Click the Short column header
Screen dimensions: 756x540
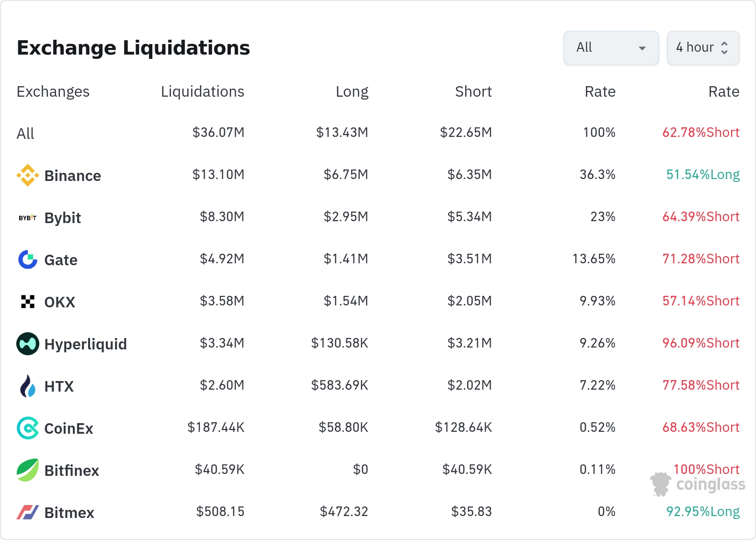(x=473, y=91)
